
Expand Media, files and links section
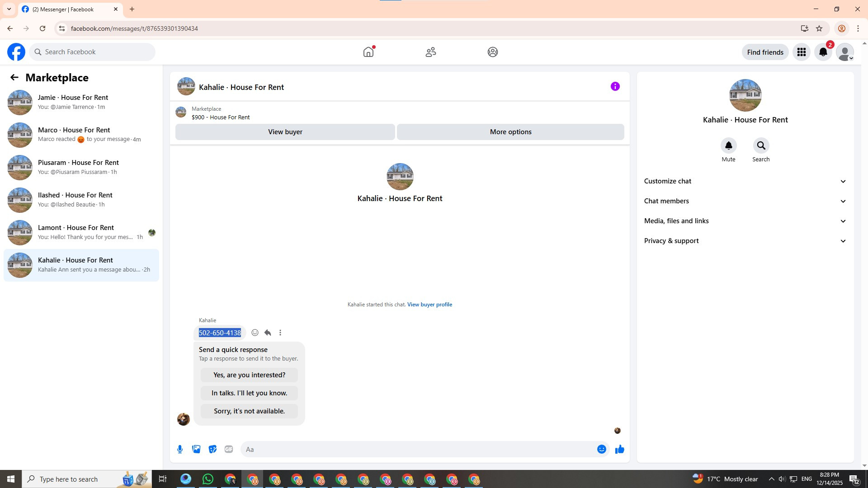(x=745, y=221)
